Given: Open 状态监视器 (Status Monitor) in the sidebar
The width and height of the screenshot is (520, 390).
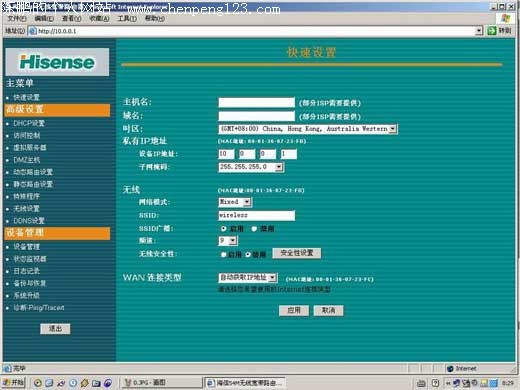Looking at the screenshot, I should pyautogui.click(x=30, y=259).
